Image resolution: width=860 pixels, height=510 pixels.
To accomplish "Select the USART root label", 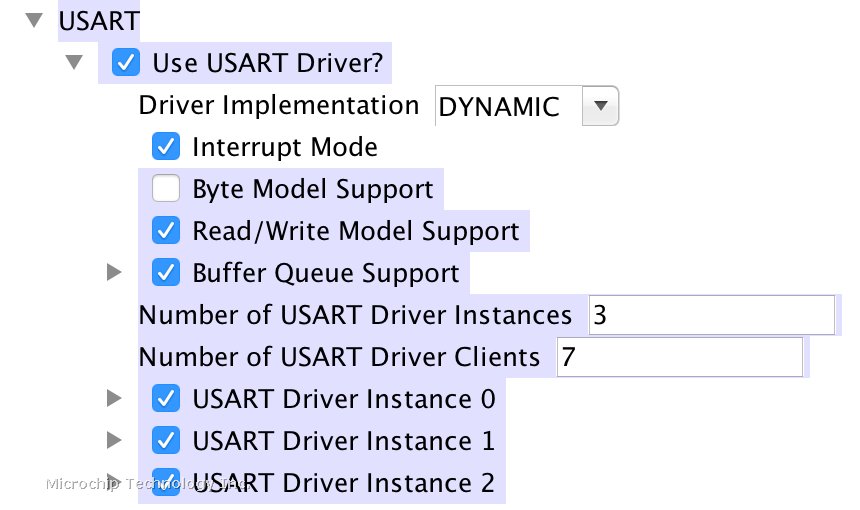I will coord(100,19).
